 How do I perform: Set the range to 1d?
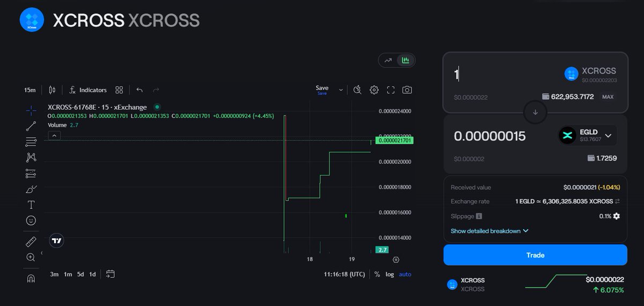(92, 274)
